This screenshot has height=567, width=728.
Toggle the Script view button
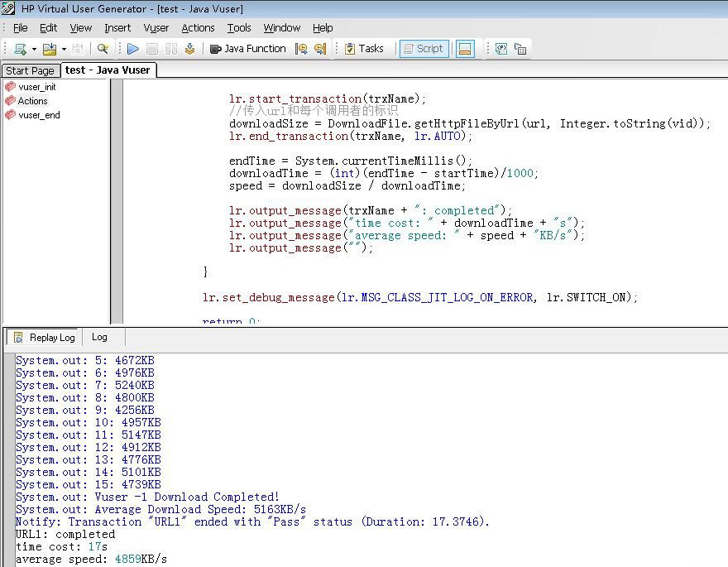(x=424, y=49)
